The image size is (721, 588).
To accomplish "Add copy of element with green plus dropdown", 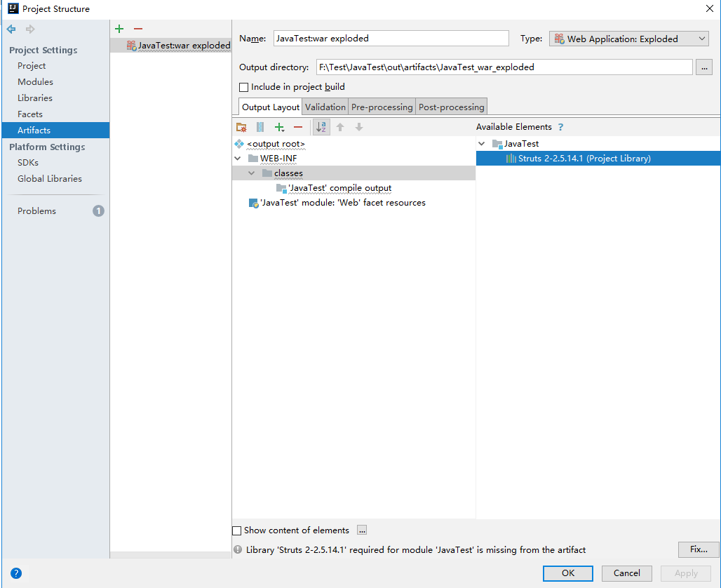I will (x=280, y=128).
